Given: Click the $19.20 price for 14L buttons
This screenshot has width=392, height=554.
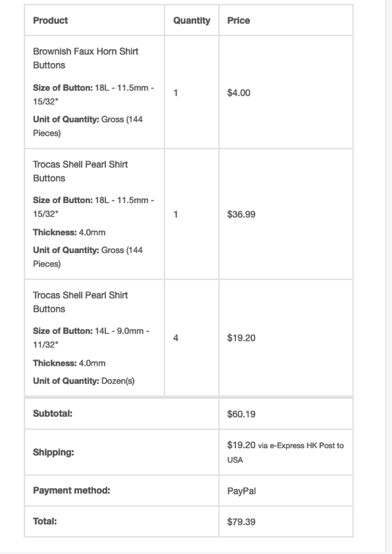Looking at the screenshot, I should coord(242,338).
